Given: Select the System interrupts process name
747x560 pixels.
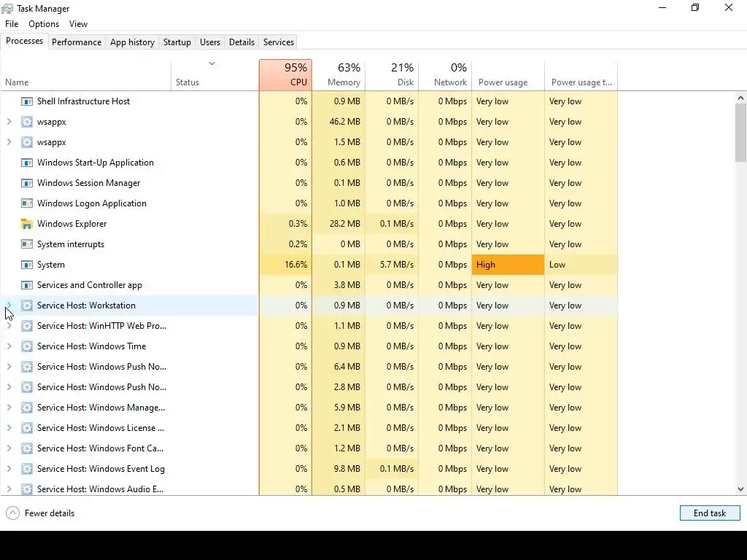Looking at the screenshot, I should pos(71,244).
